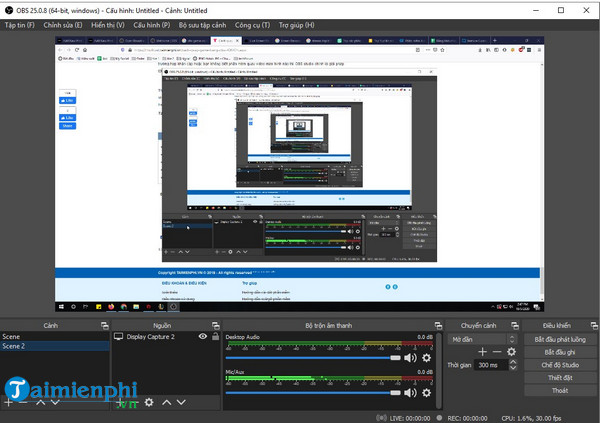Open the Cấu hình (P) menu
Viewport: 600px width, 423px height.
152,25
